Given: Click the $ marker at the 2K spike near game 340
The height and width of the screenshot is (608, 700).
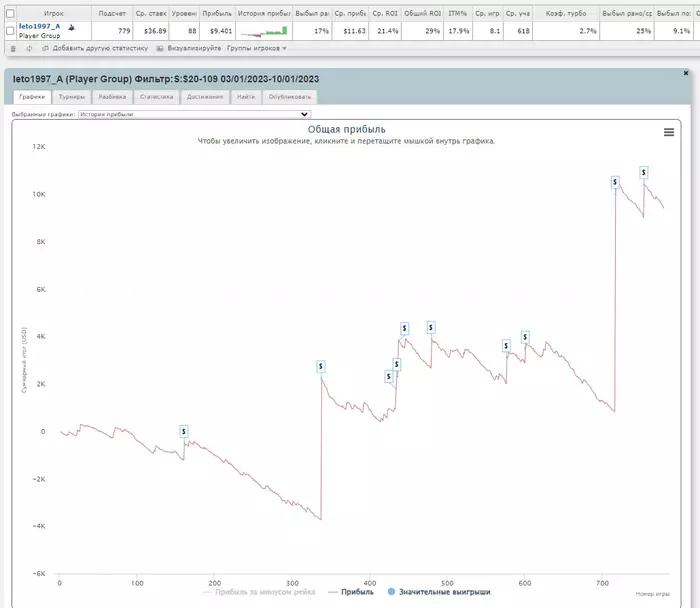Looking at the screenshot, I should [321, 366].
